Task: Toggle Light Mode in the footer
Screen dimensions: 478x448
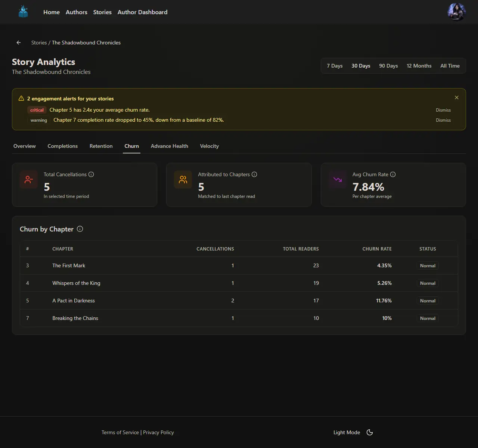Action: 347,432
